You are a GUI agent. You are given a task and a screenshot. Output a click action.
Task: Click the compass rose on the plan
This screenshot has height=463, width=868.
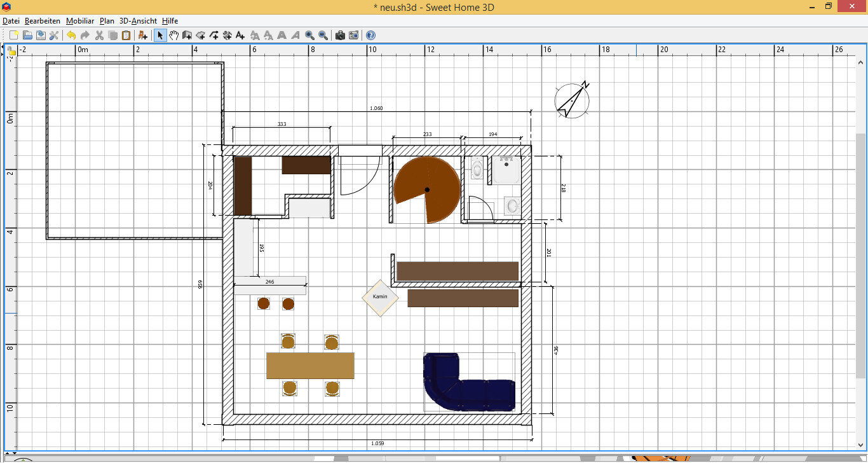point(572,100)
